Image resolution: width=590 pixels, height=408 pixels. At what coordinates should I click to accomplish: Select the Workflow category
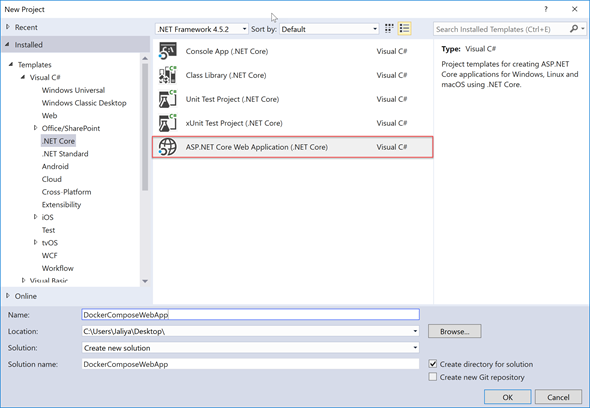coord(58,268)
